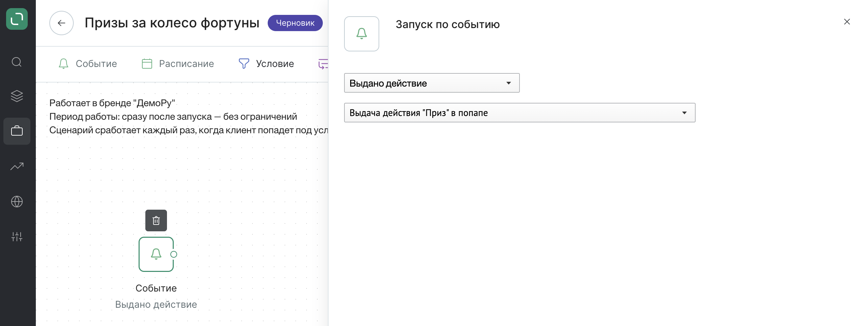Viewport: 868px width, 326px height.
Task: Open the globe section in sidebar
Action: click(x=17, y=202)
